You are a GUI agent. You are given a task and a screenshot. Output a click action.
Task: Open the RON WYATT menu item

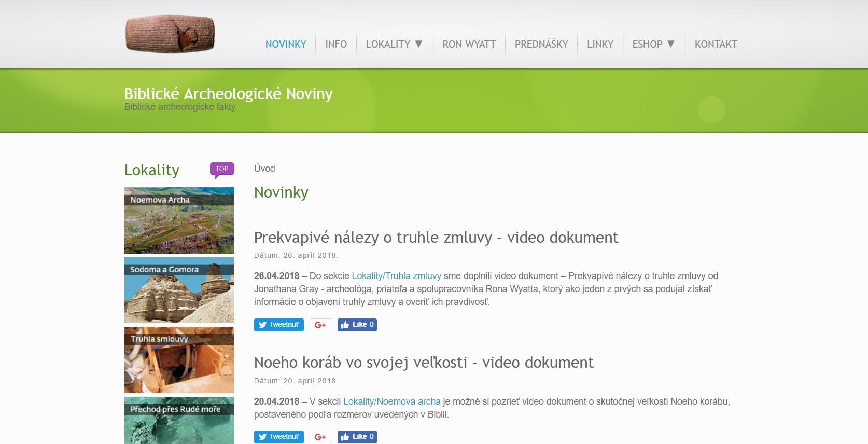coord(469,44)
